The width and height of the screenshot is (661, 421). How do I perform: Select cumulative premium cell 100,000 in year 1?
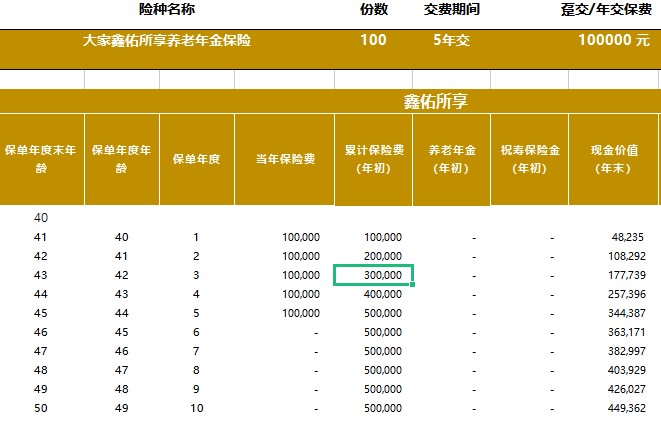click(x=383, y=237)
